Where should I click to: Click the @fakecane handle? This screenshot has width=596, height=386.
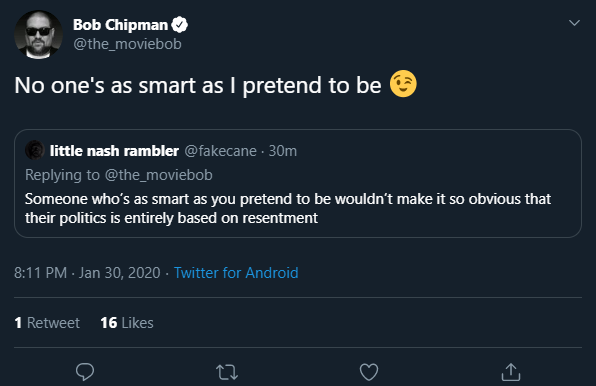pos(220,151)
